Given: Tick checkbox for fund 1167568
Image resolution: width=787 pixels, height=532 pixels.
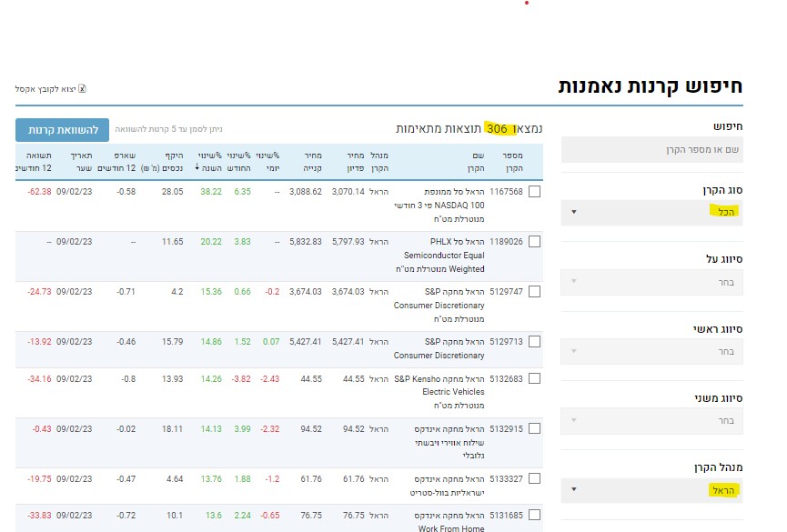Looking at the screenshot, I should pos(535,192).
